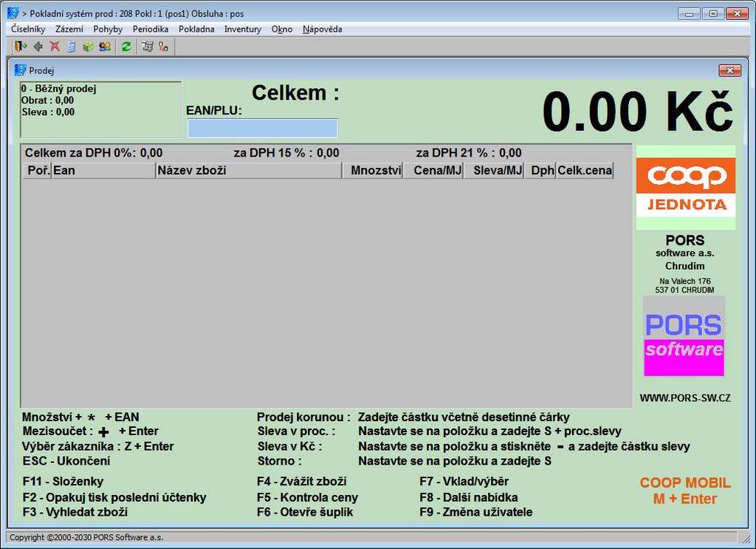Open the Periodika menu

point(151,29)
